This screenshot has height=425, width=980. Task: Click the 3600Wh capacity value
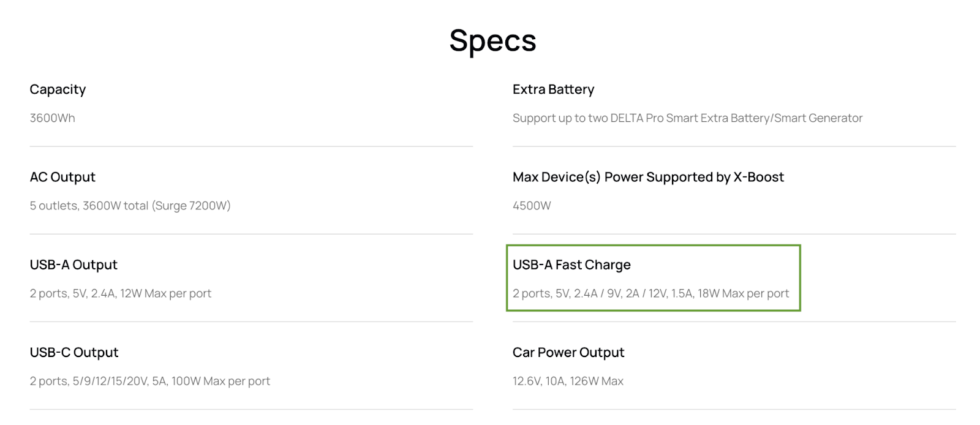(52, 118)
